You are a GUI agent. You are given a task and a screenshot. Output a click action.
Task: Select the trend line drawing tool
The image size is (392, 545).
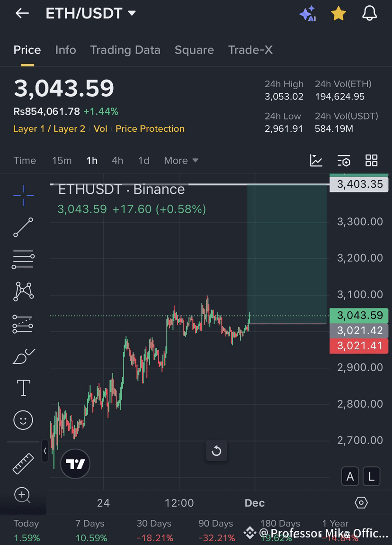pyautogui.click(x=23, y=227)
